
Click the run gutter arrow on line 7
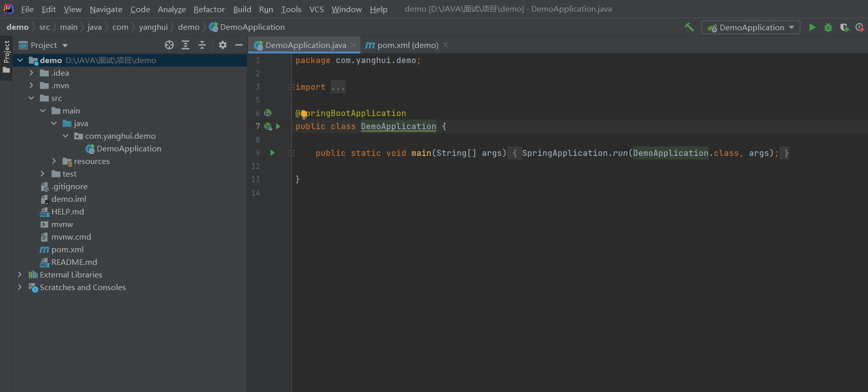(x=278, y=126)
